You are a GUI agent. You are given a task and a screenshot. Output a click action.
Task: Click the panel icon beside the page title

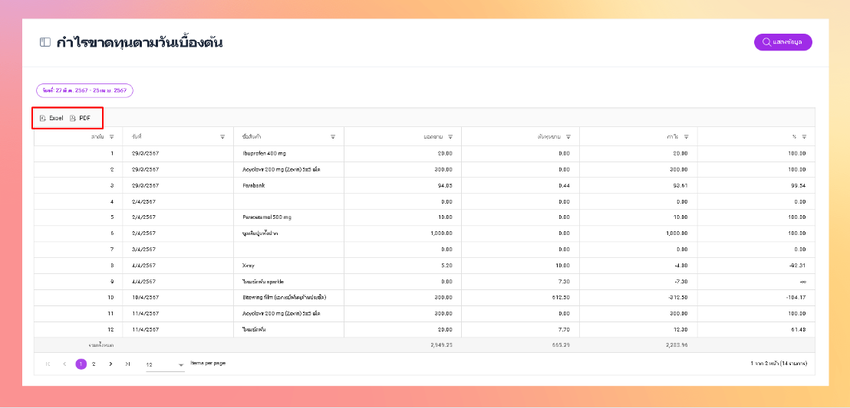pyautogui.click(x=45, y=42)
